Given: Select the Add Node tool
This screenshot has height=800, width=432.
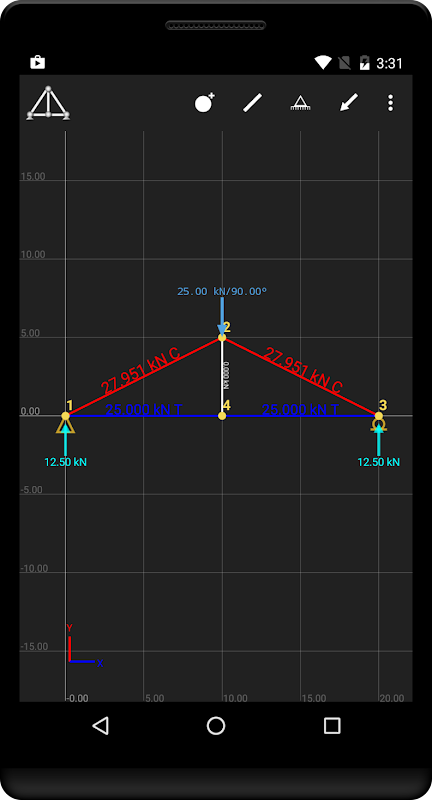Looking at the screenshot, I should [204, 103].
